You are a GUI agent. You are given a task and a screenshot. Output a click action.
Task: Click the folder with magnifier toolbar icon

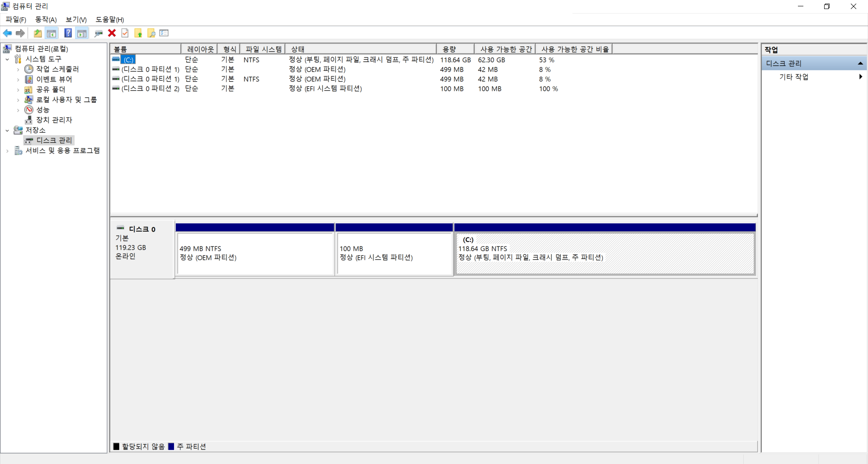(x=151, y=33)
